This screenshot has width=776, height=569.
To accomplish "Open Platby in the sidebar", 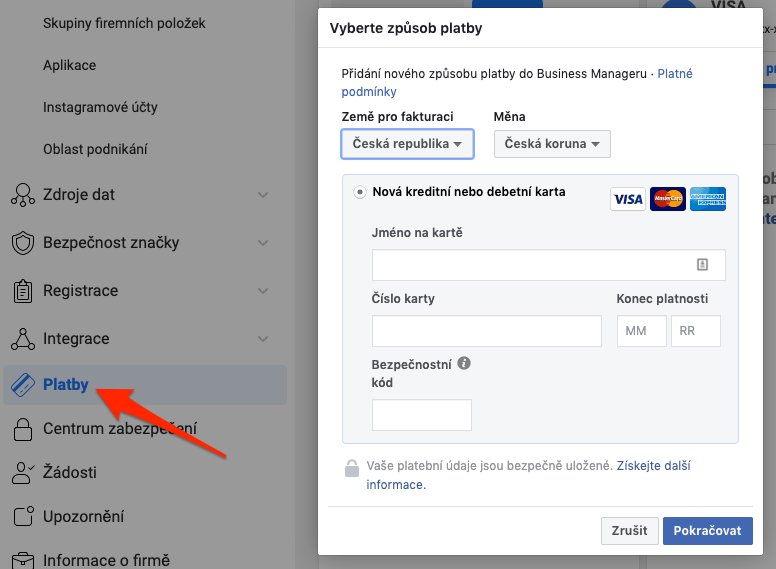I will [x=66, y=385].
